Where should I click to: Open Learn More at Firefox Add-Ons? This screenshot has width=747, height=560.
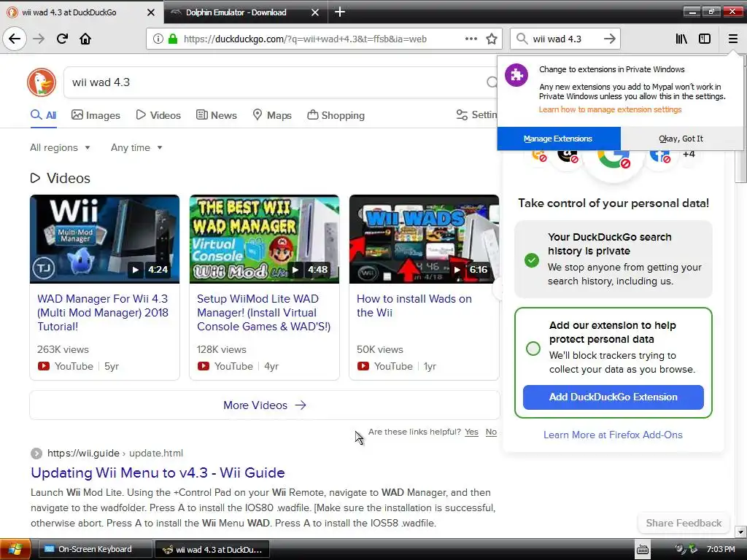(x=613, y=435)
